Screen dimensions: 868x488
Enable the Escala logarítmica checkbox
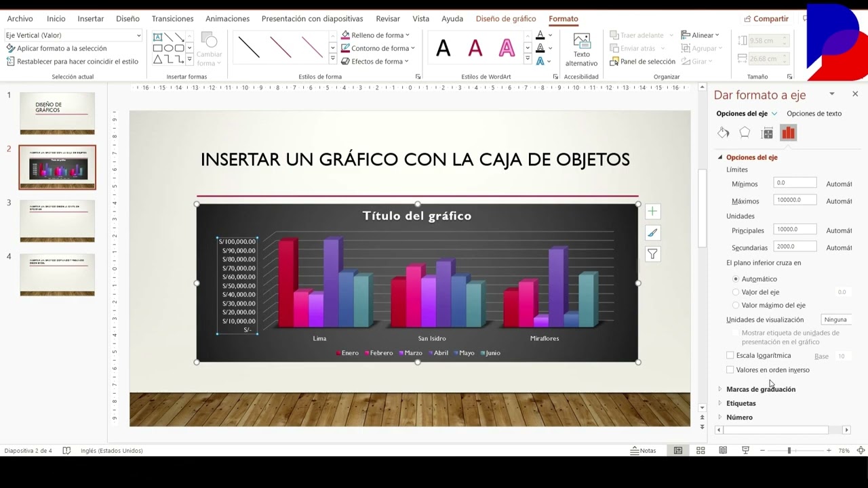tap(730, 355)
